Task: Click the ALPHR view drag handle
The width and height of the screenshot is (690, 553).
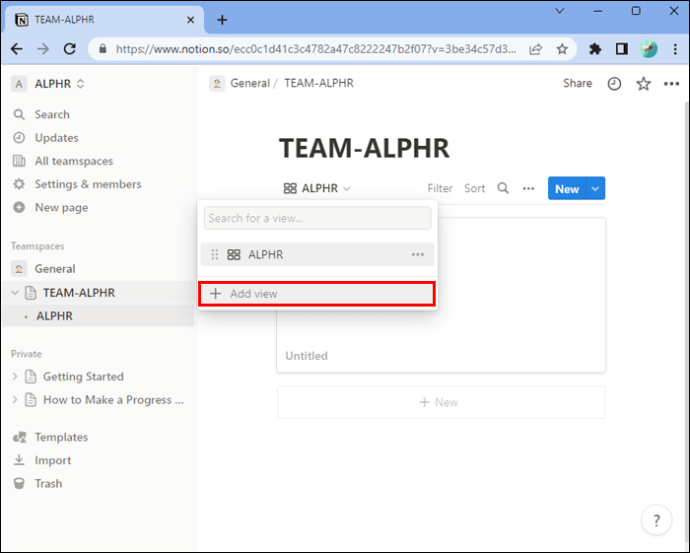Action: click(x=214, y=254)
